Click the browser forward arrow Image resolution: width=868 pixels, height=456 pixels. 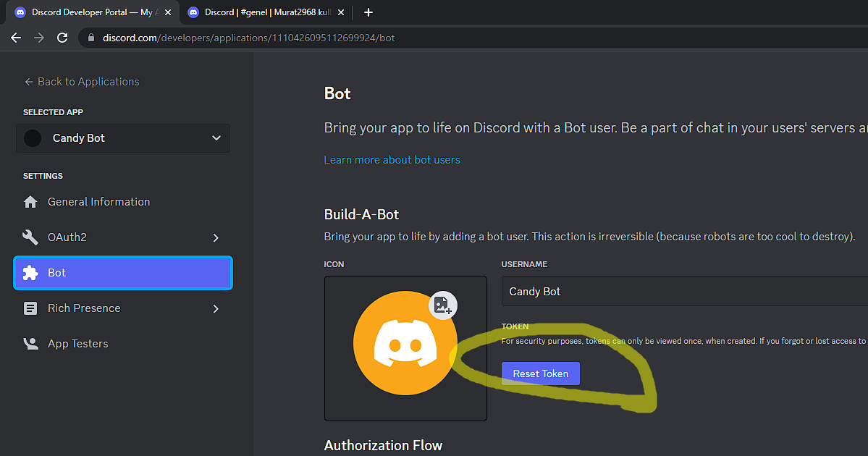[x=39, y=38]
